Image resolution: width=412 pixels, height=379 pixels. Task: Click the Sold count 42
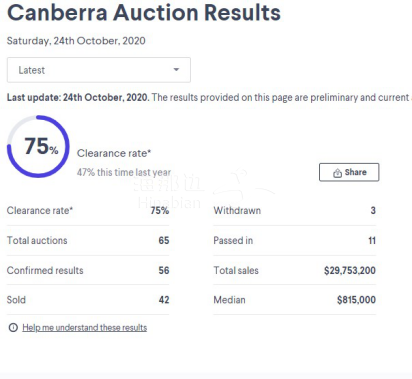(x=164, y=300)
